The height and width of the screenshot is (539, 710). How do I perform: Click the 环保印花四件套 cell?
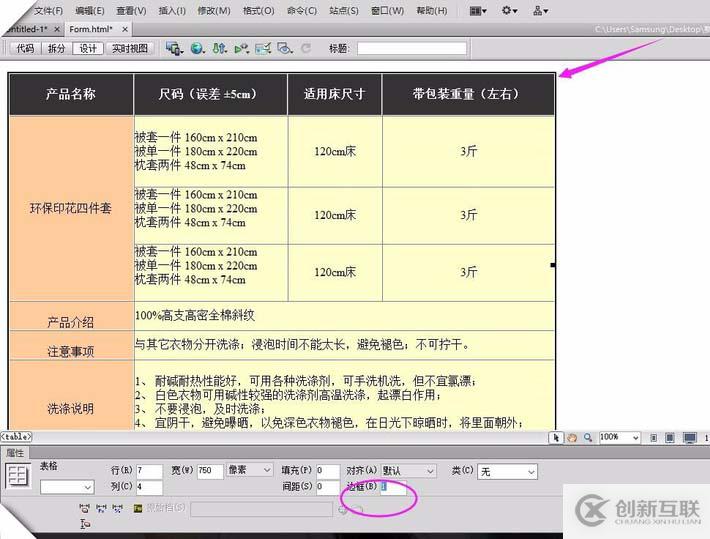[71, 208]
